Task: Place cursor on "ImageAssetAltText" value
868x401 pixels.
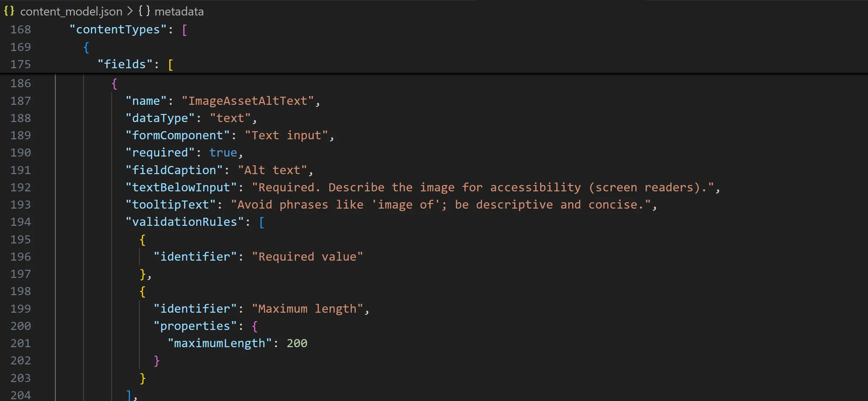Action: [247, 101]
